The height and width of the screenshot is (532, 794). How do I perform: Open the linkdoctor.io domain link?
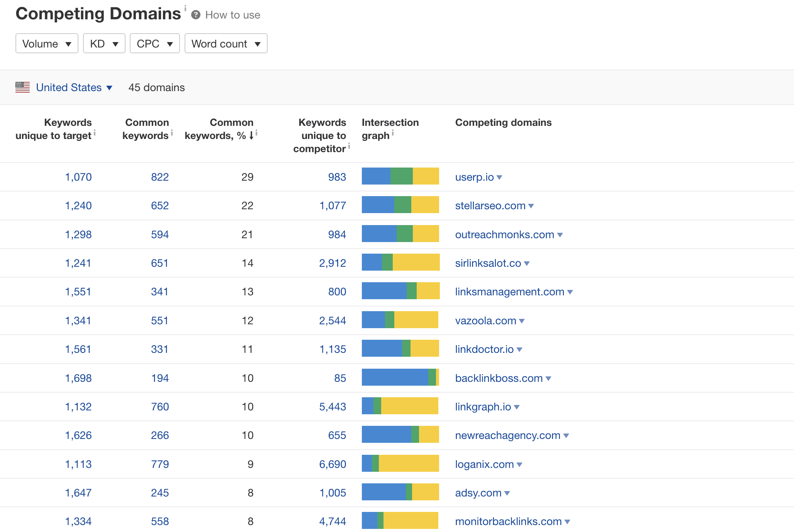click(x=484, y=349)
